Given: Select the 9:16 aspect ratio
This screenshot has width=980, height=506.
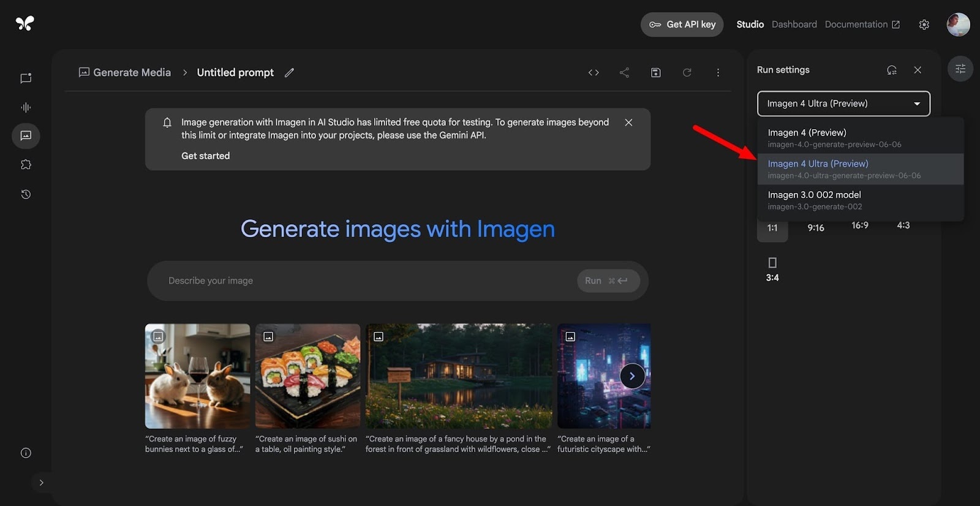Looking at the screenshot, I should [x=815, y=227].
